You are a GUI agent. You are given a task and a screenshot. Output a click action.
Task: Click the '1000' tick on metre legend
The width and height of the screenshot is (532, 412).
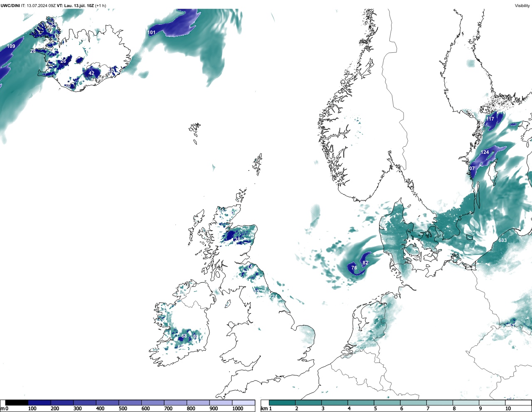coord(238,409)
